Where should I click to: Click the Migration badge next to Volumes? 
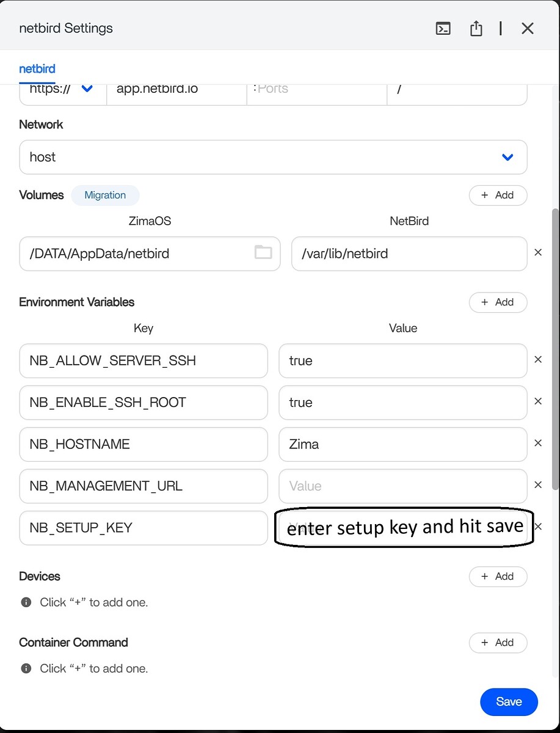[105, 195]
